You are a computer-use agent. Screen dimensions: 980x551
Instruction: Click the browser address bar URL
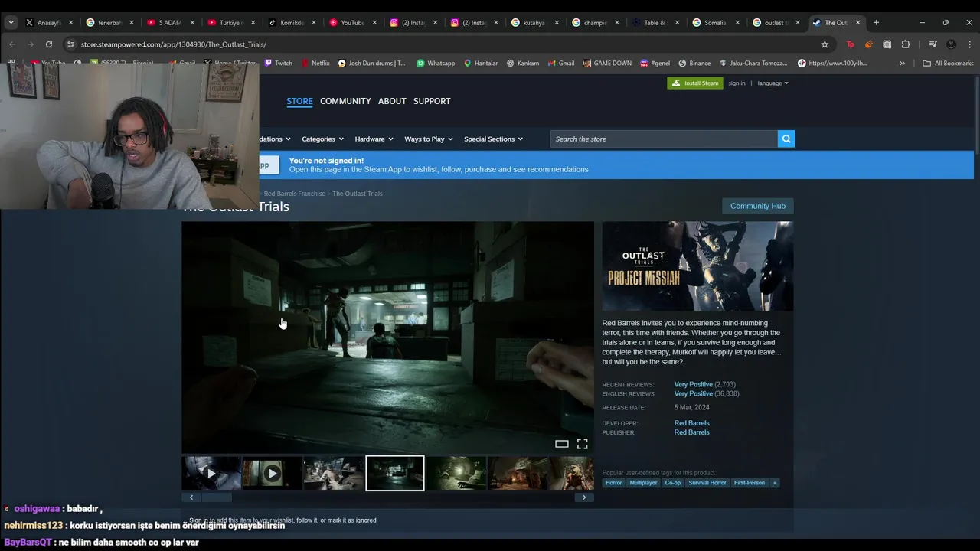point(174,44)
